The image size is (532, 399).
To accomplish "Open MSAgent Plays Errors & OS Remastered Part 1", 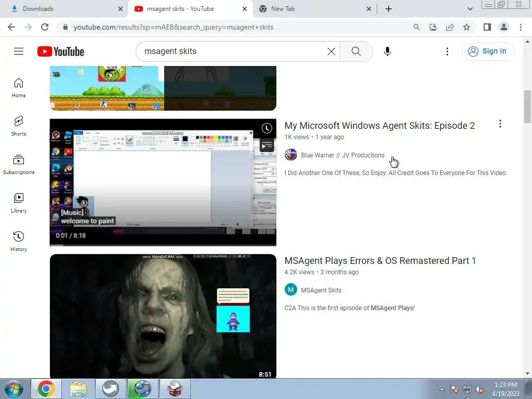I will point(380,261).
